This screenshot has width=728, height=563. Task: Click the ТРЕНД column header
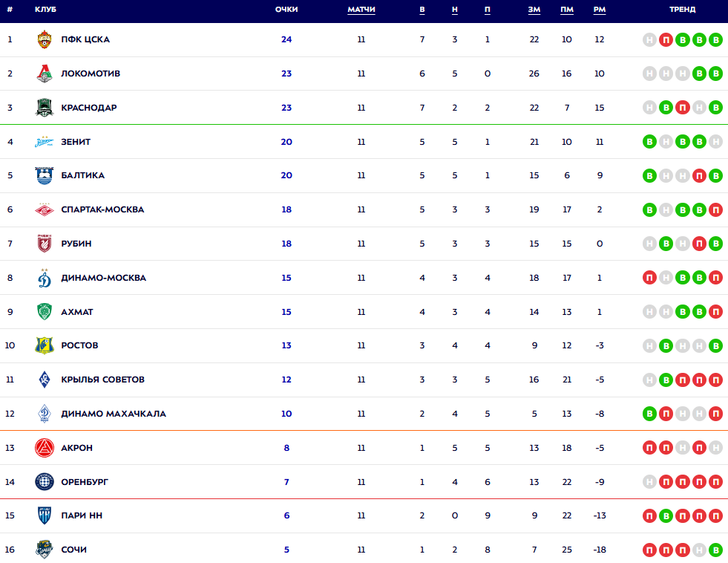point(682,10)
